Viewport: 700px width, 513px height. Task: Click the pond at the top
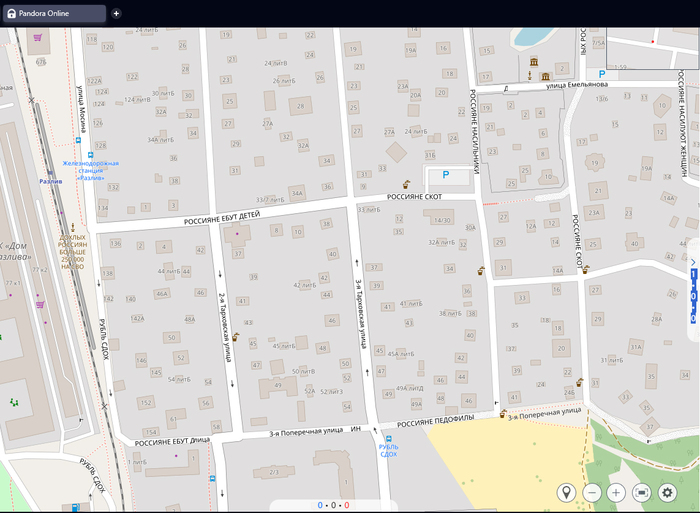pyautogui.click(x=533, y=37)
